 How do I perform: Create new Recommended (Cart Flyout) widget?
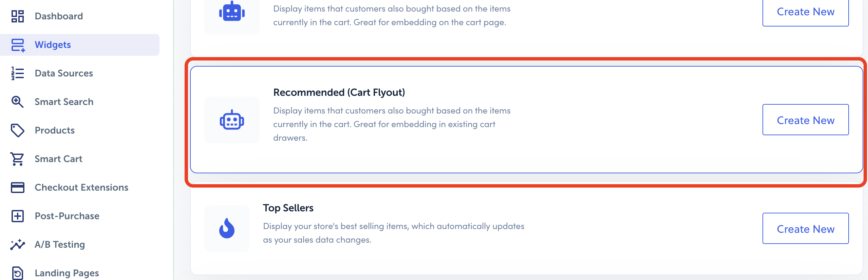805,120
